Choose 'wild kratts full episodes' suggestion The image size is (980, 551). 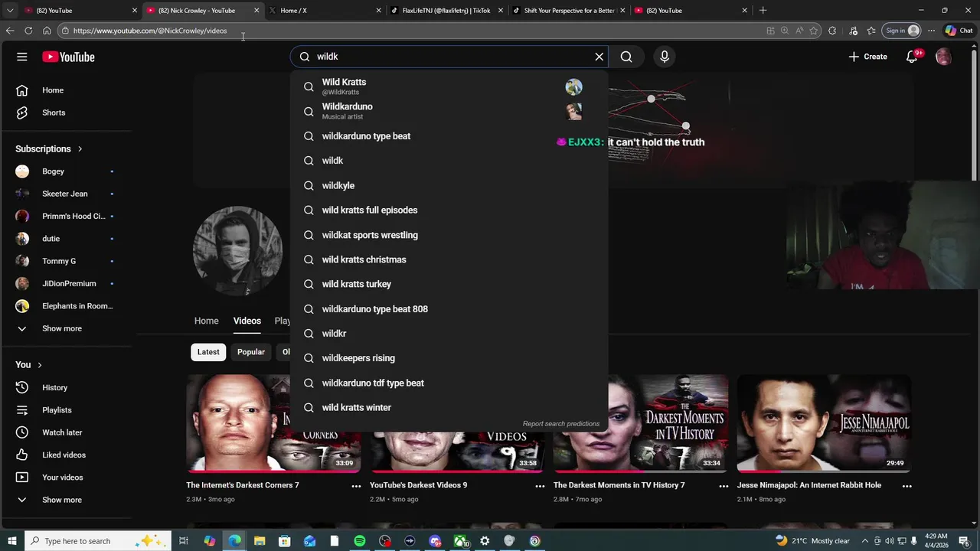[x=449, y=210]
